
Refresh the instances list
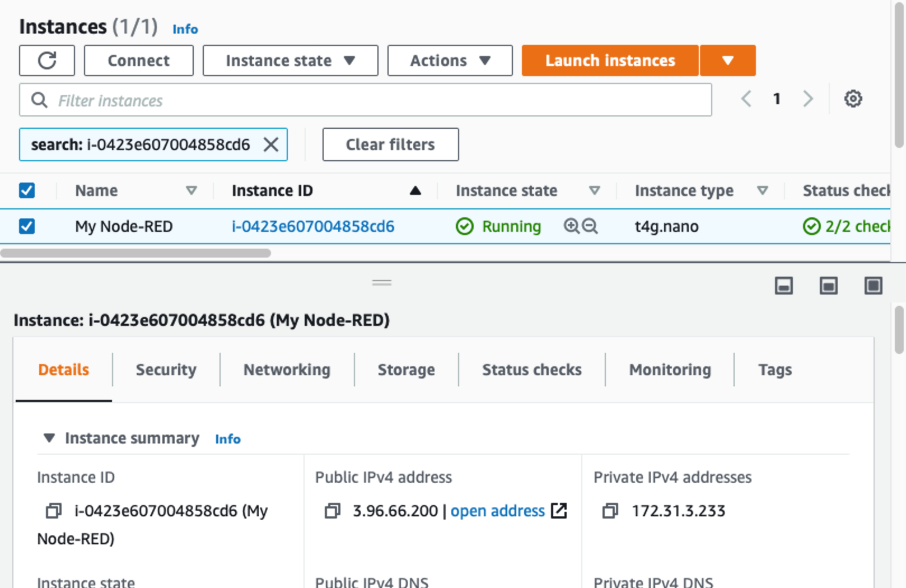(x=47, y=60)
